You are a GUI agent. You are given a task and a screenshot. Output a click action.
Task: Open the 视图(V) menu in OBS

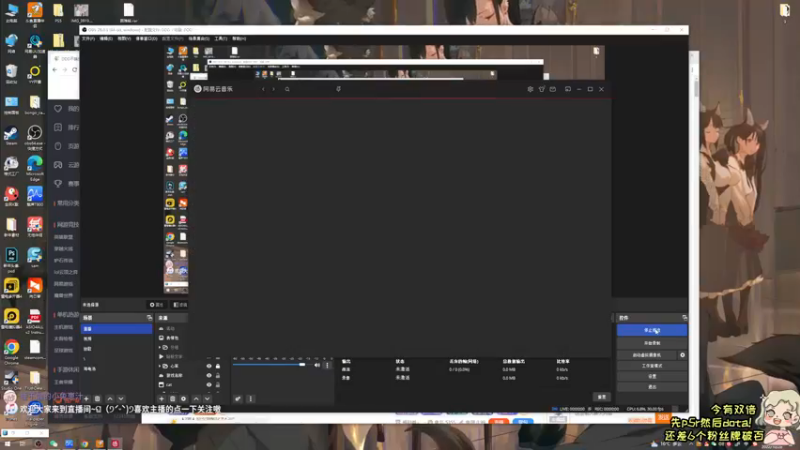(124, 39)
